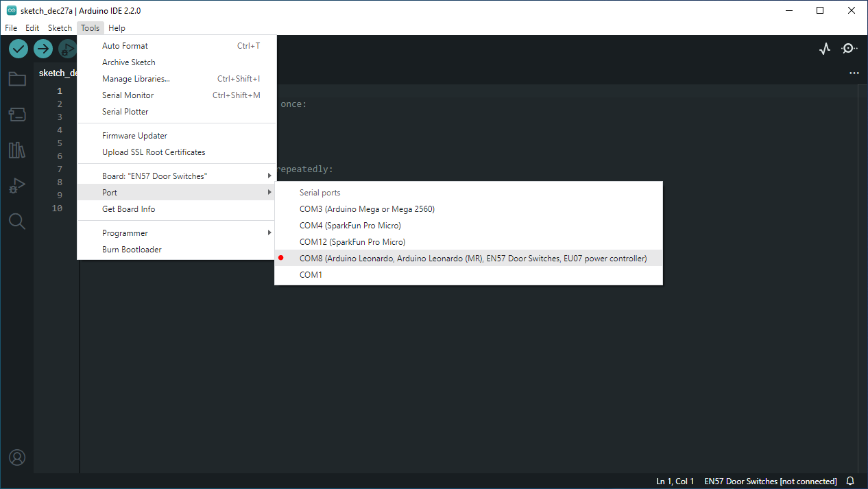Open Serial Plotter from the Tools menu
The width and height of the screenshot is (868, 489).
click(x=177, y=112)
